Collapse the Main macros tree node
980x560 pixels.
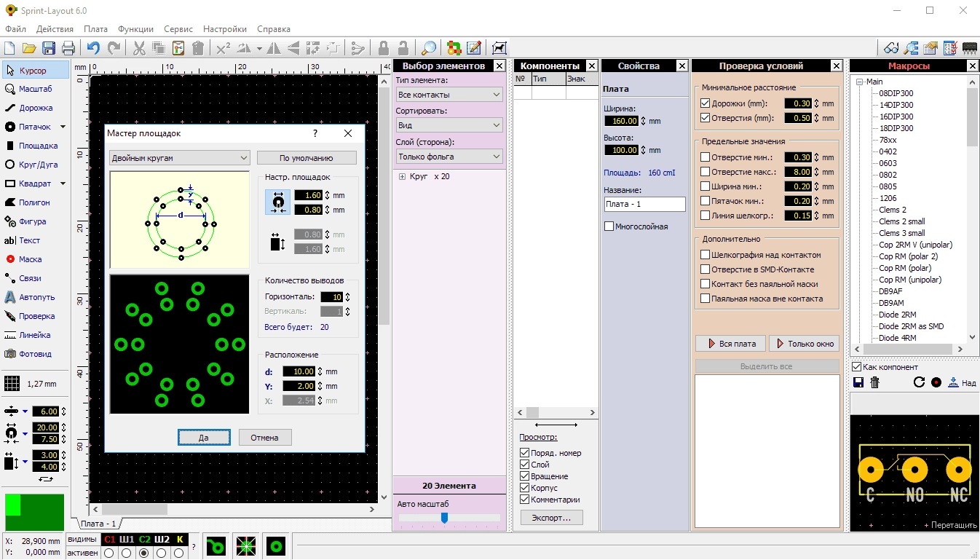click(x=860, y=82)
